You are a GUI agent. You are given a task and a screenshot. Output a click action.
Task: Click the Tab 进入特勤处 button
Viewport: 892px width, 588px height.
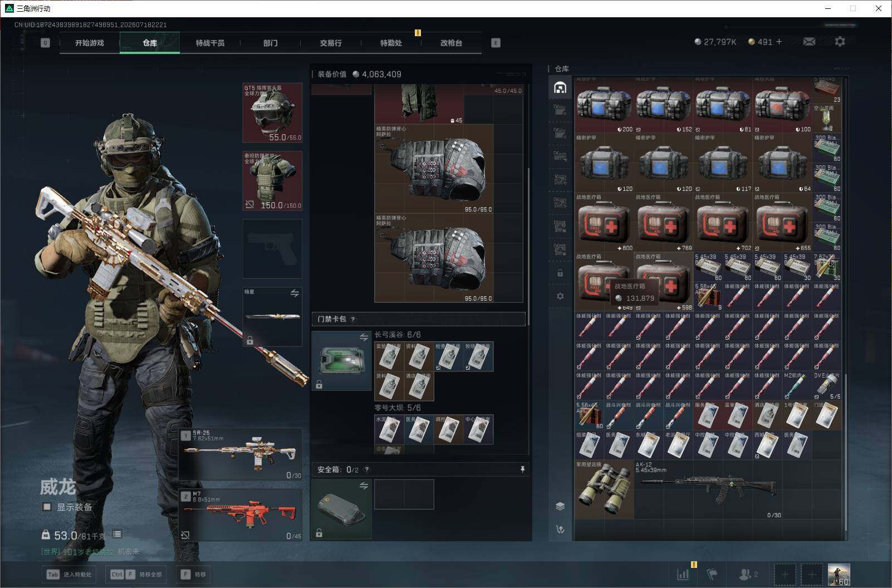(x=69, y=574)
